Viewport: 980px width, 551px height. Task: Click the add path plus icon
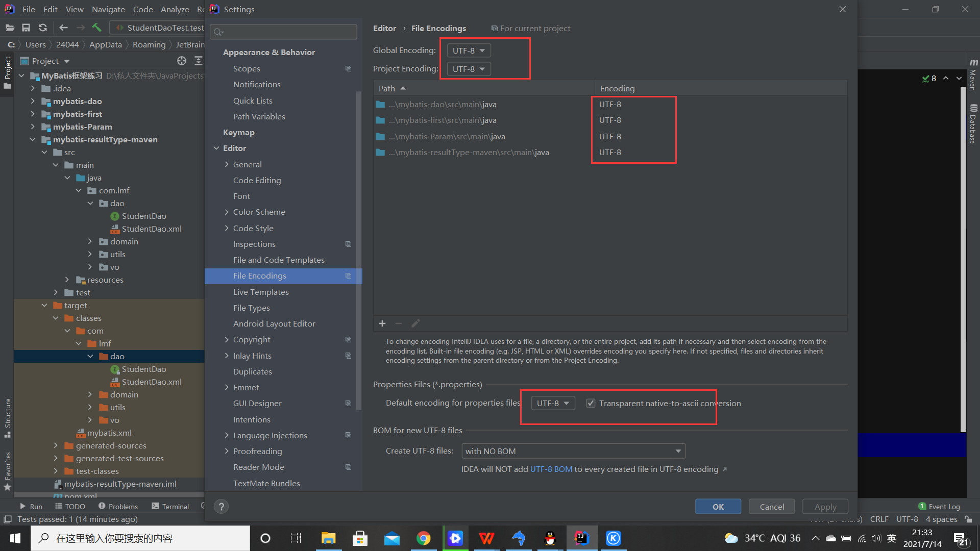click(x=382, y=323)
